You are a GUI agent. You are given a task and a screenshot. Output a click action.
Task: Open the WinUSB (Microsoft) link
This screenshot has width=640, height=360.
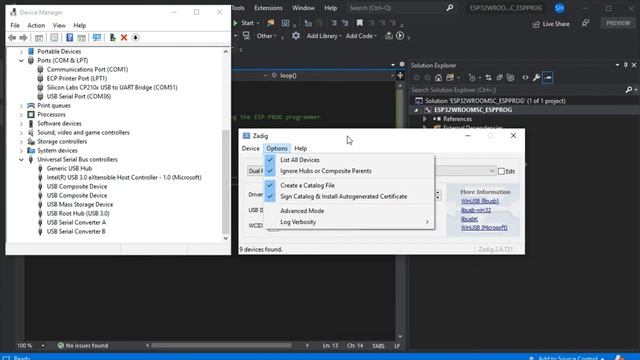pos(484,228)
